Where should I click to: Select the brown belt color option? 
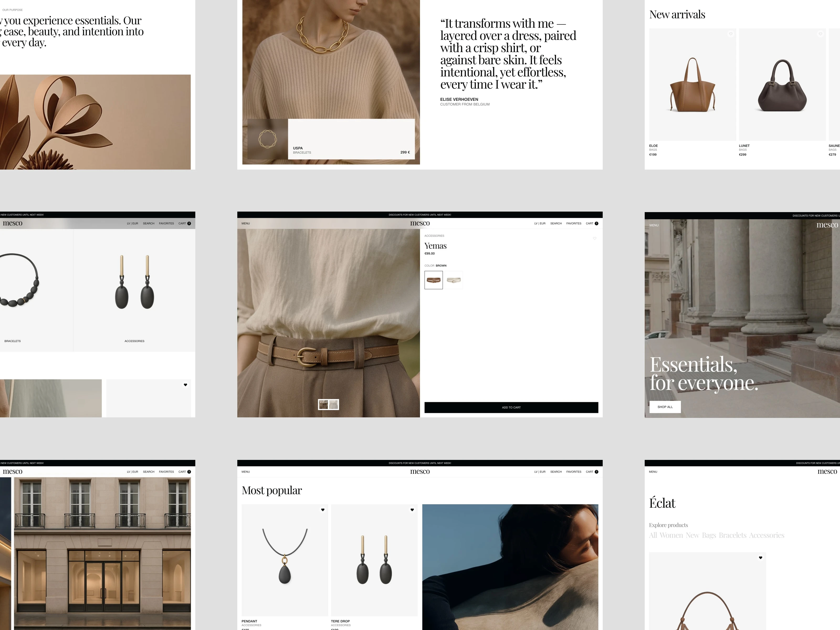(x=433, y=280)
